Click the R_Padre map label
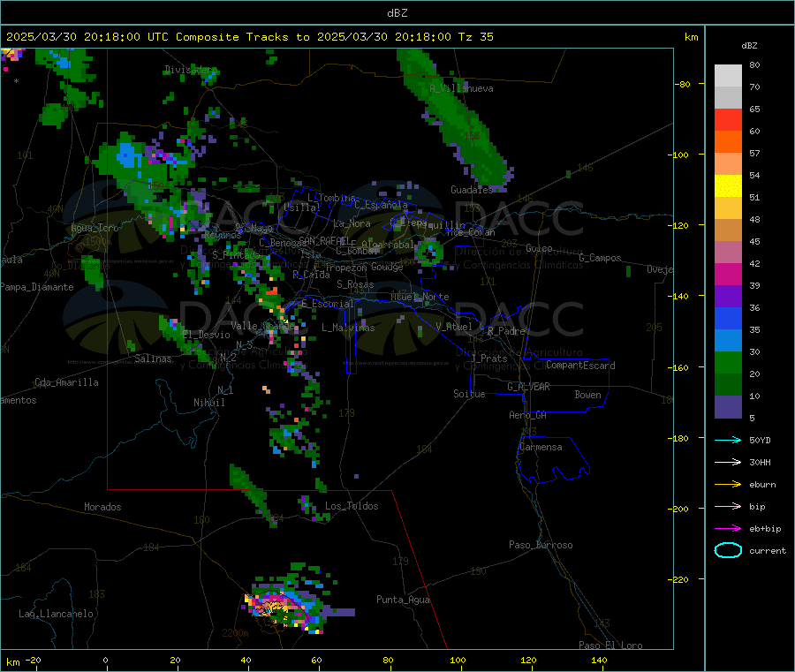The image size is (795, 672). coord(506,331)
